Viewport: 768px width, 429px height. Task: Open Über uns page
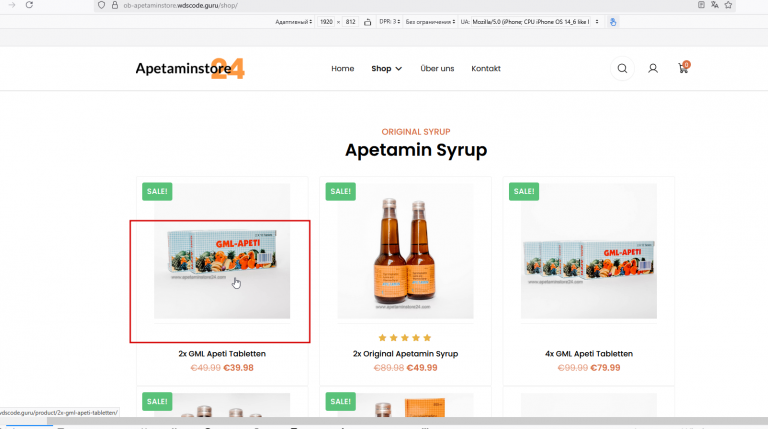click(437, 69)
